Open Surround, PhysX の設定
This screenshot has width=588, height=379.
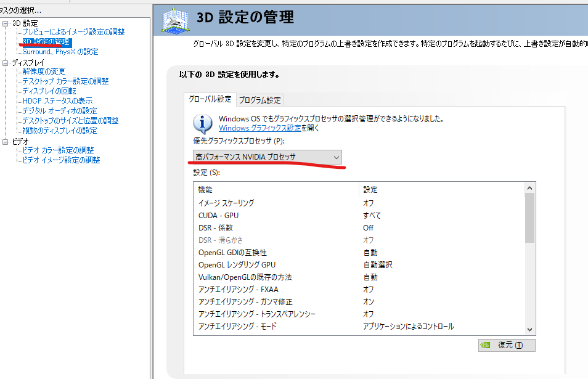coord(60,52)
